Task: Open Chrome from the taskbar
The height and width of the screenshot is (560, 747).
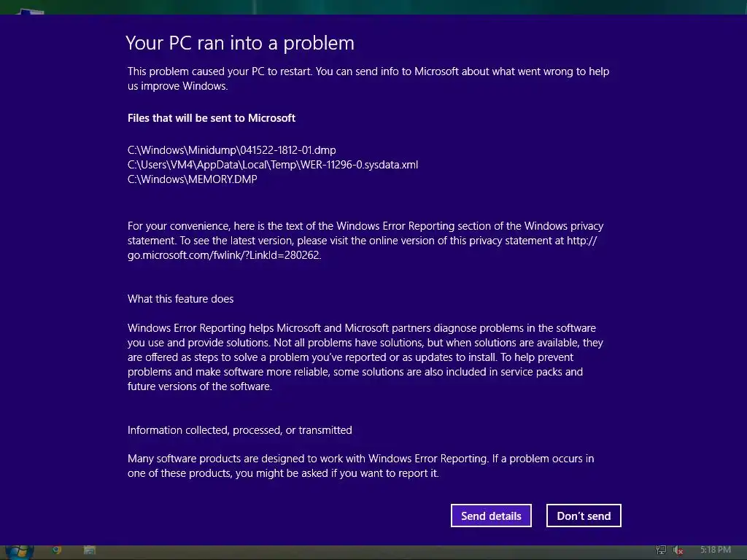Action: (x=57, y=551)
